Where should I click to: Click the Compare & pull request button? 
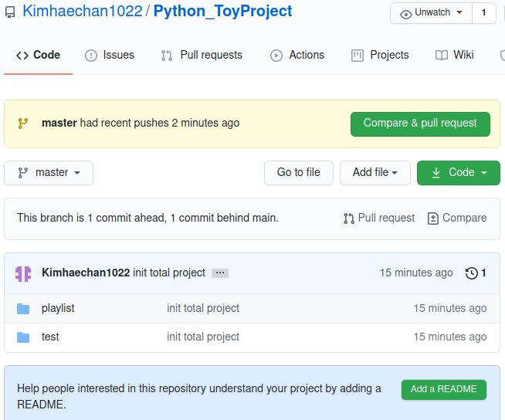point(420,124)
